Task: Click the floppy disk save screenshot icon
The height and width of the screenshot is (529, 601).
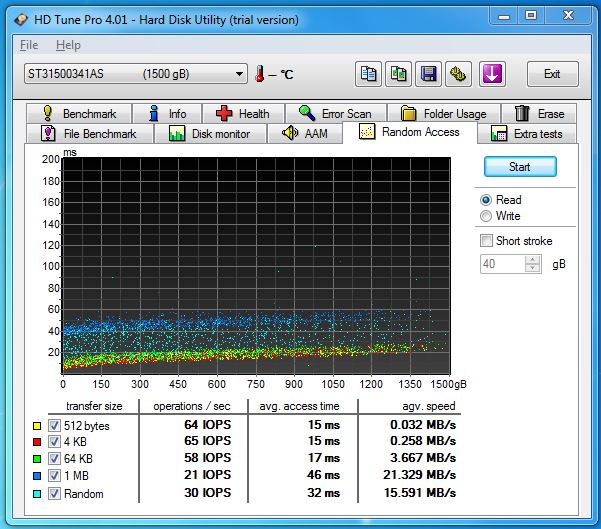Action: (429, 74)
